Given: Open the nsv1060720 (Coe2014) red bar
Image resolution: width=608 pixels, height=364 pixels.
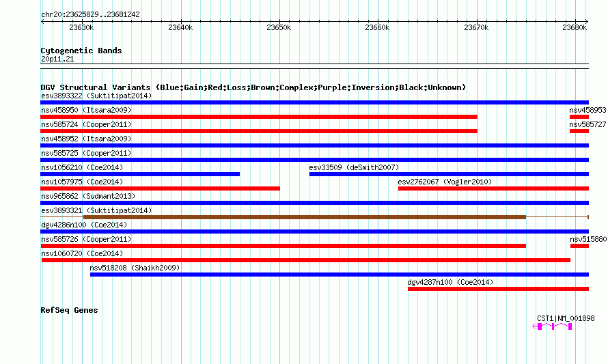Looking at the screenshot, I should click(306, 260).
